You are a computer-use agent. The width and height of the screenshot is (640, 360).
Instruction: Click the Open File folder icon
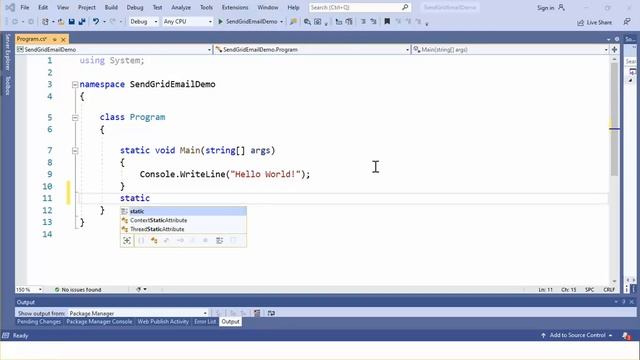[60, 22]
